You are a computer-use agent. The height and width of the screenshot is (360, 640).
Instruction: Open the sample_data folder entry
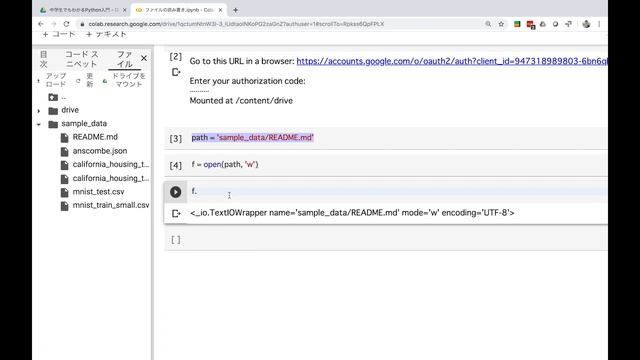click(x=84, y=124)
